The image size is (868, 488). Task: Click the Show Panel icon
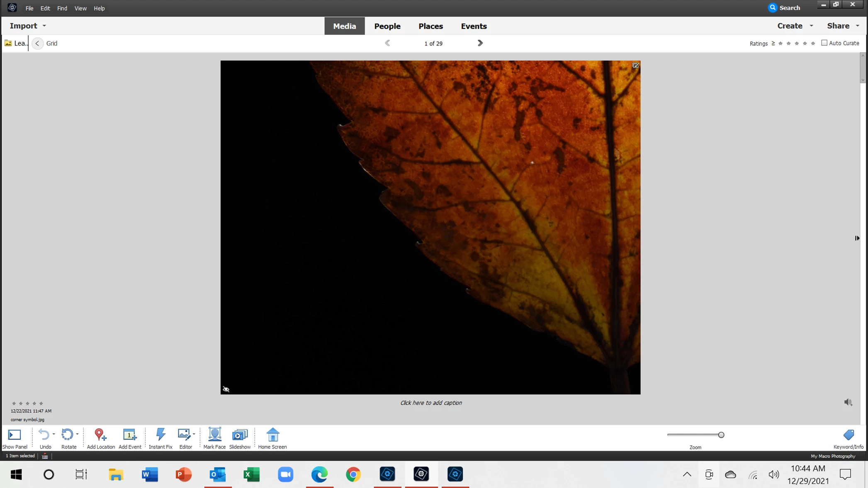[15, 435]
